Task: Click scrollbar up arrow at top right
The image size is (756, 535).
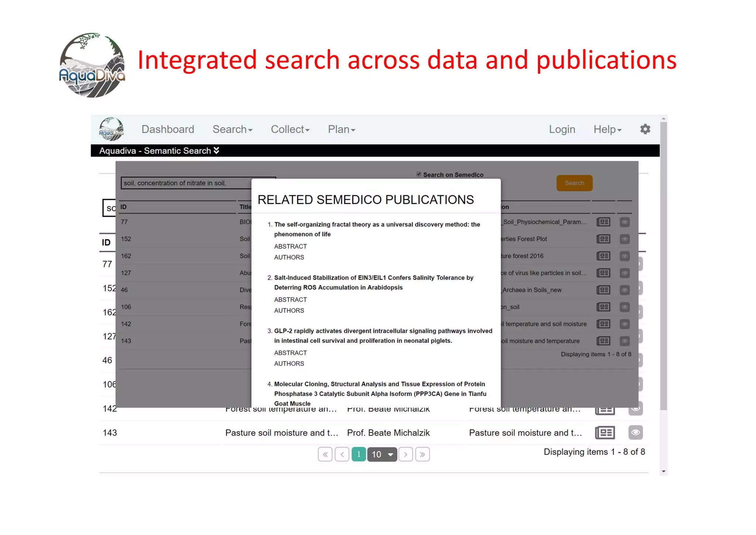Action: [663, 119]
